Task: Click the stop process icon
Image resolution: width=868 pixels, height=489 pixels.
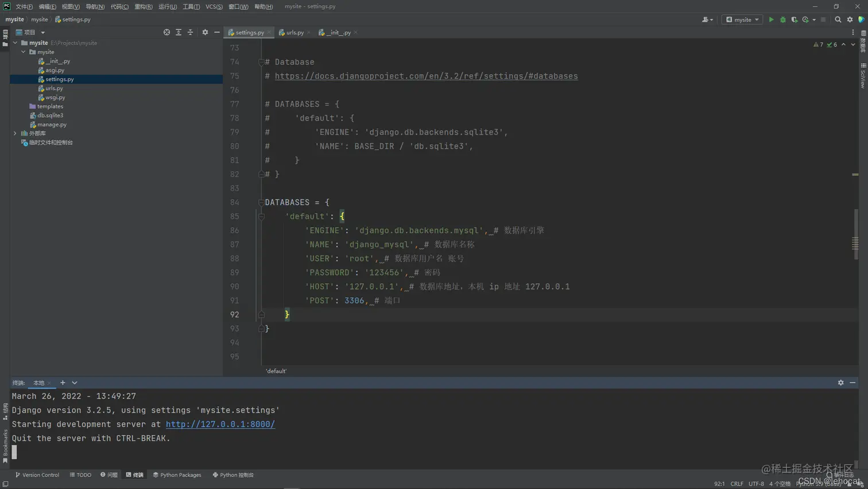Action: coord(823,20)
